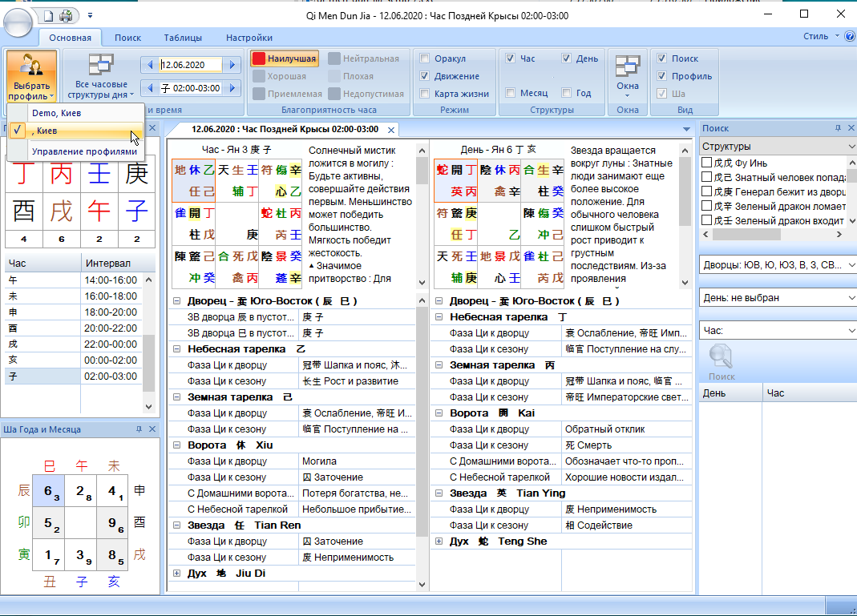The width and height of the screenshot is (857, 616).
Task: Close the Ша Года и Месяца panel
Action: click(152, 430)
